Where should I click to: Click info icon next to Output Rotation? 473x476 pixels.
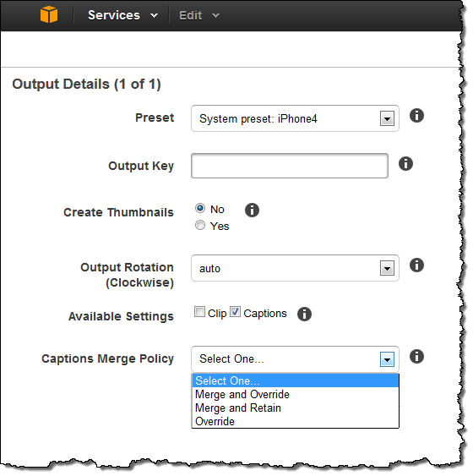click(416, 265)
